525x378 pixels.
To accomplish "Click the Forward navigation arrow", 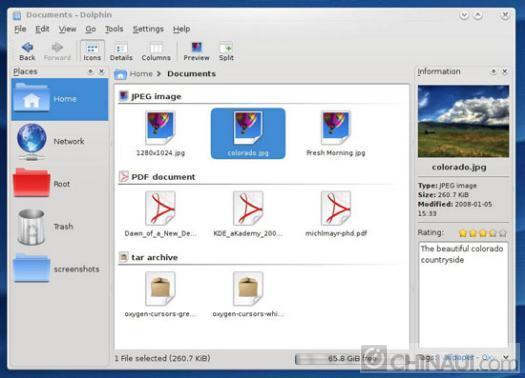I will (x=57, y=51).
